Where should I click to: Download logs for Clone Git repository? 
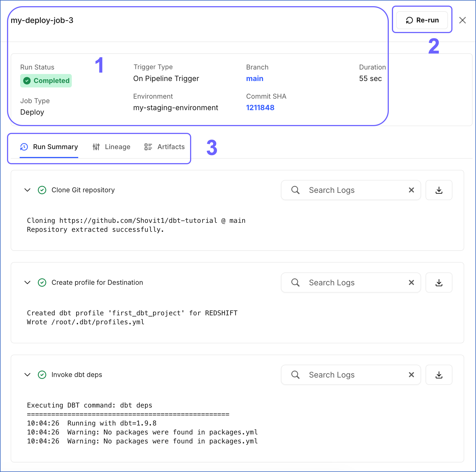[439, 190]
